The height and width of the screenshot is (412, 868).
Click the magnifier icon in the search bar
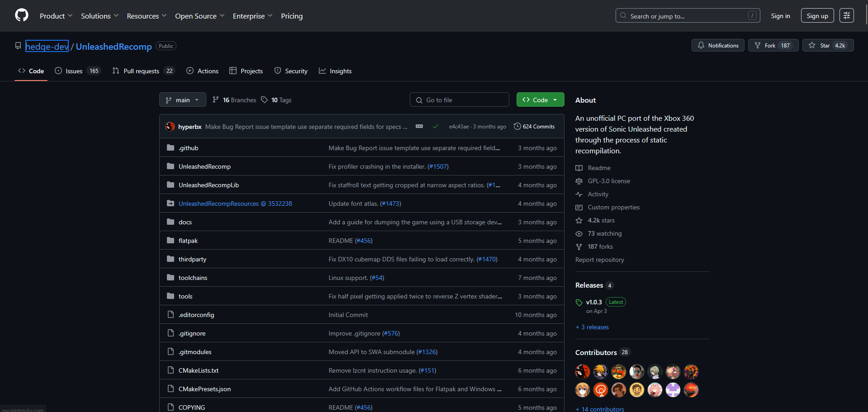pos(623,15)
